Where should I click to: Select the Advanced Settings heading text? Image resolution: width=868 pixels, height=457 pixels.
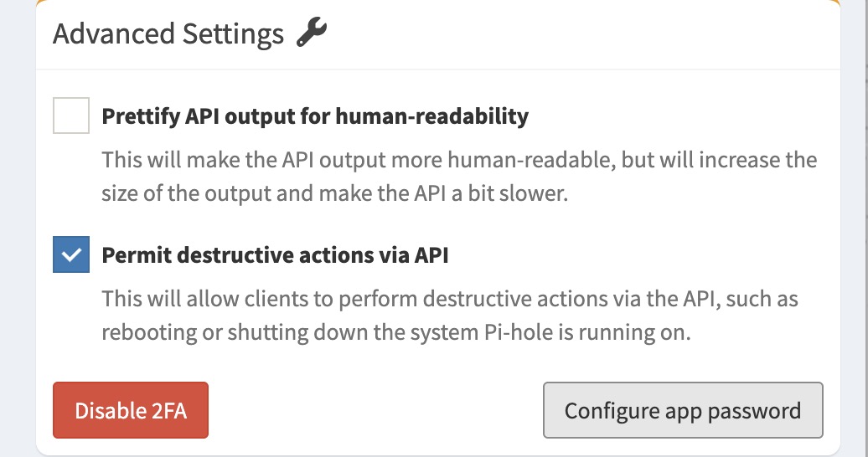[x=168, y=34]
